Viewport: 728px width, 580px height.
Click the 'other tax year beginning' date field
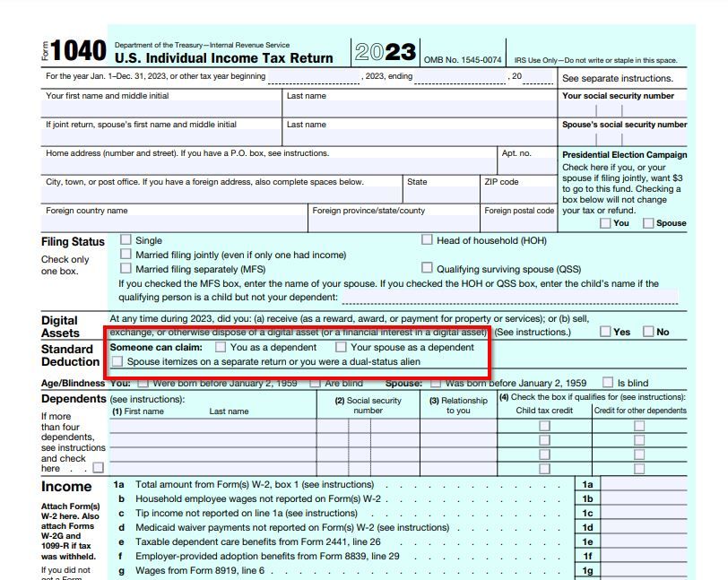(314, 76)
